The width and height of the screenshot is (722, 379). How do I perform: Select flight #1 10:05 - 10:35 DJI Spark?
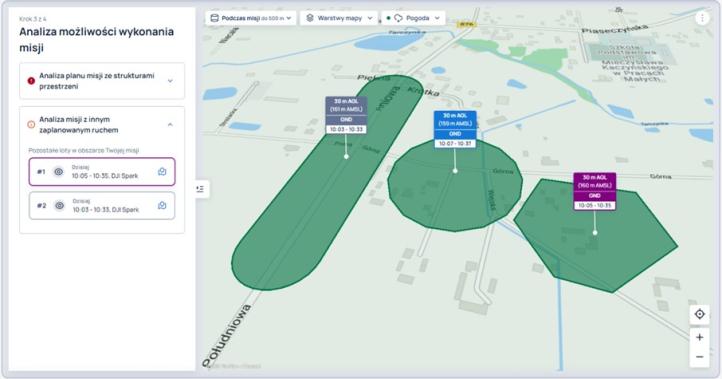coord(102,172)
